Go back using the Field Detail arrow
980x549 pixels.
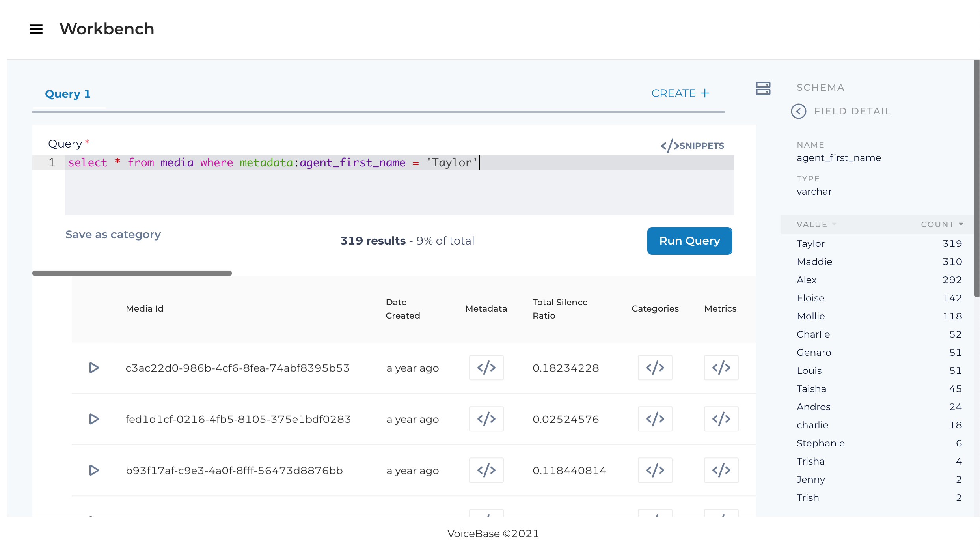pos(799,111)
